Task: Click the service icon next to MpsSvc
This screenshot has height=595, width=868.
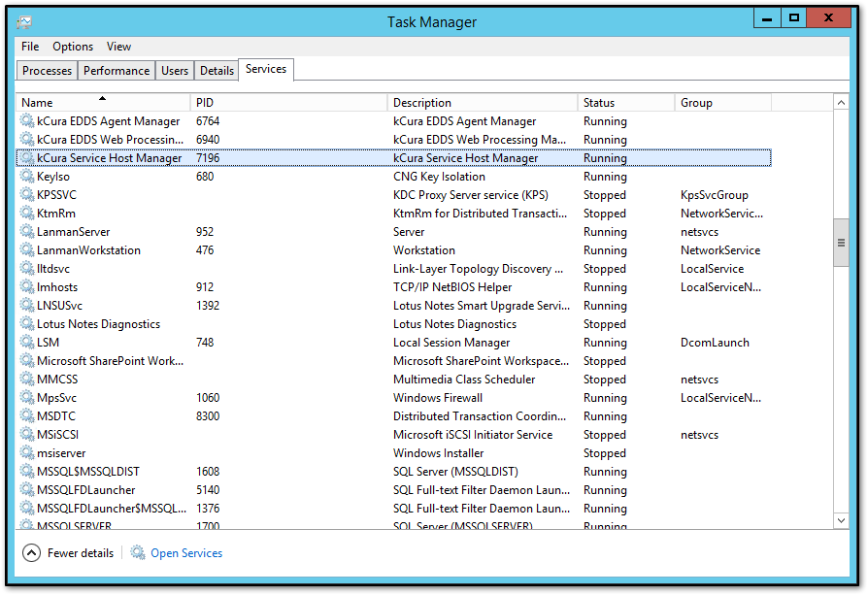Action: 26,397
